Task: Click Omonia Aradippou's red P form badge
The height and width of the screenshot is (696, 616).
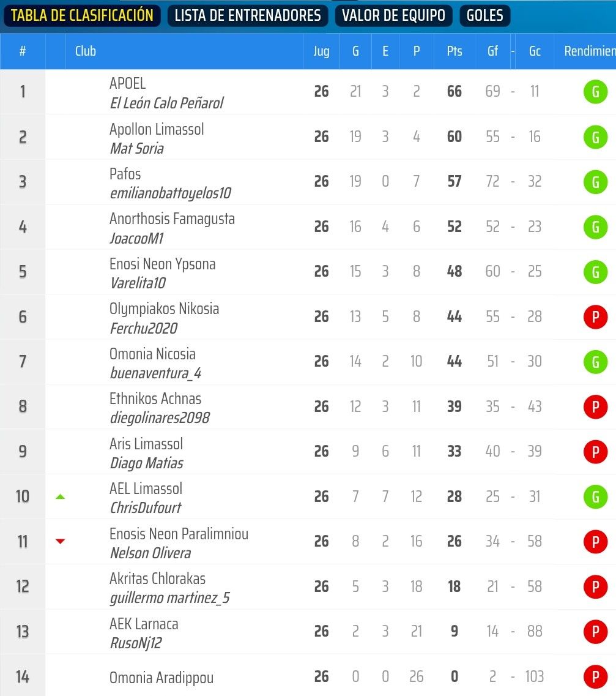Action: (595, 677)
